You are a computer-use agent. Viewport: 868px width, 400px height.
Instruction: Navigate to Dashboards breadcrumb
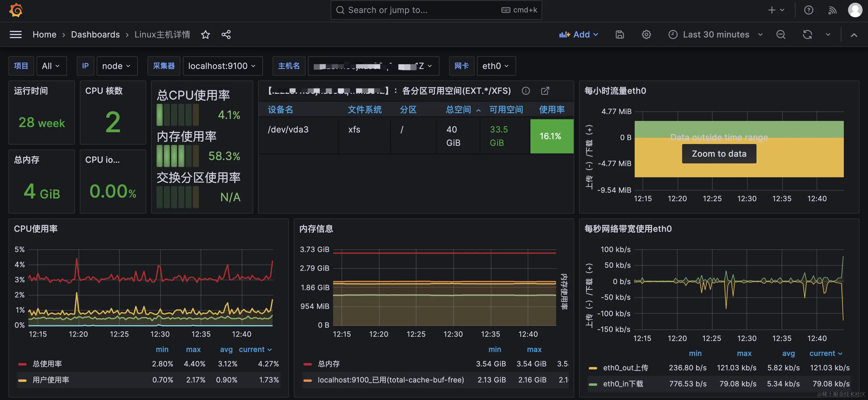coord(96,34)
